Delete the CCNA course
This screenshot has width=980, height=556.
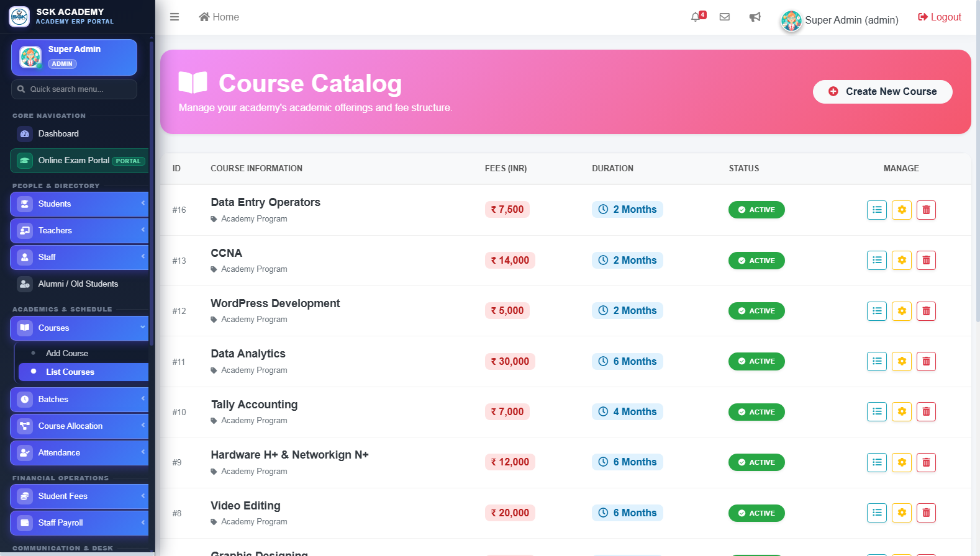pos(926,260)
